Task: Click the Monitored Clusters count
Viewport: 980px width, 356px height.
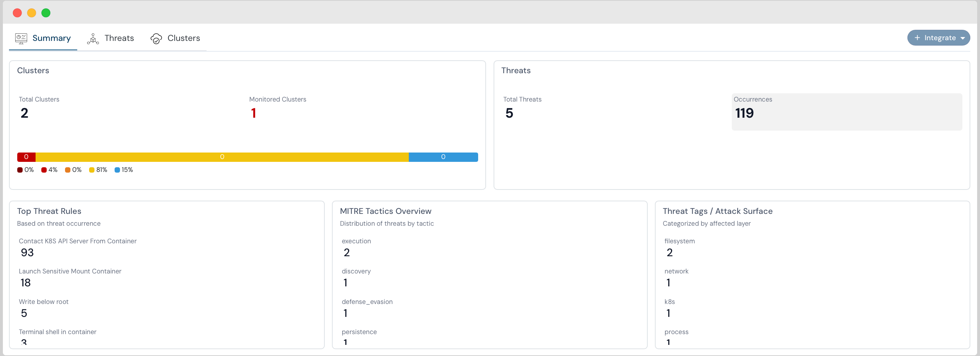Action: pyautogui.click(x=253, y=113)
